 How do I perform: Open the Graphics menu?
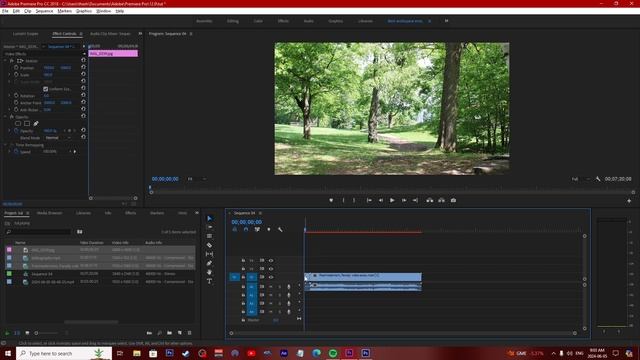pyautogui.click(x=84, y=11)
